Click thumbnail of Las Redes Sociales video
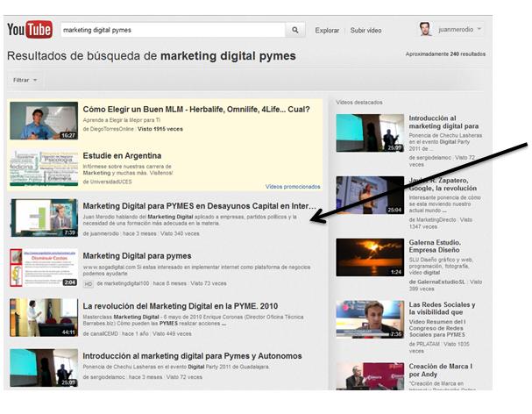The image size is (532, 414). click(370, 319)
